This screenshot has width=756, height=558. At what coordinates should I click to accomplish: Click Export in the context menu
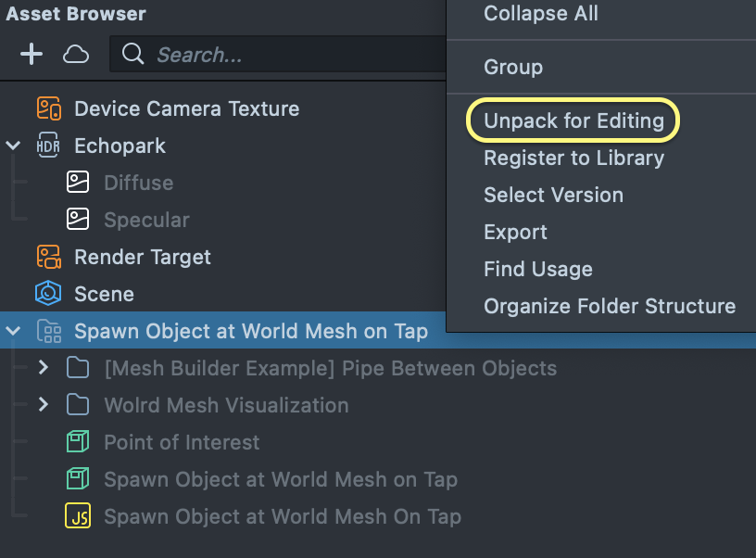coord(515,232)
